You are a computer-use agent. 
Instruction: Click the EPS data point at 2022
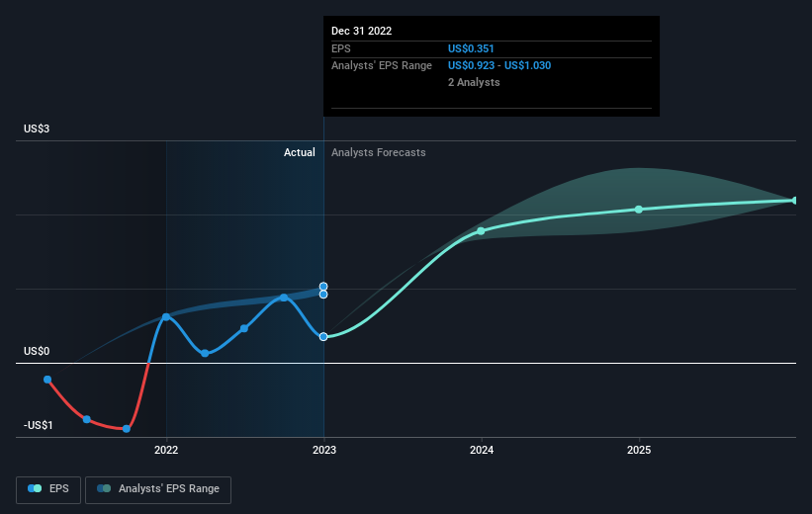point(166,316)
